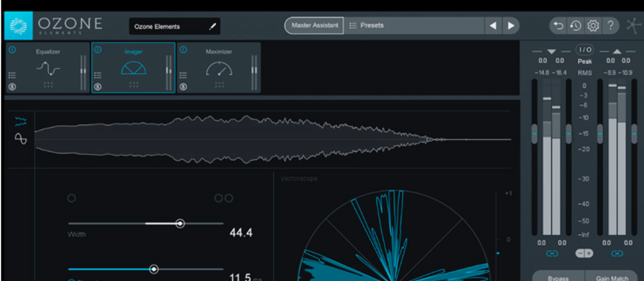Switch to spectrum waves view icon
The image size is (644, 281).
pyautogui.click(x=20, y=121)
